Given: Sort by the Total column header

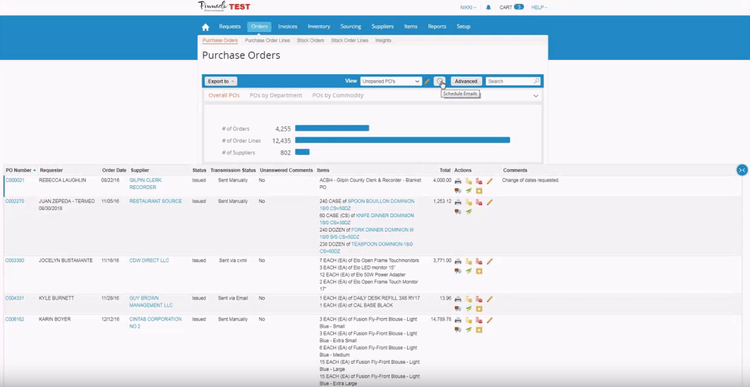Looking at the screenshot, I should pos(445,170).
